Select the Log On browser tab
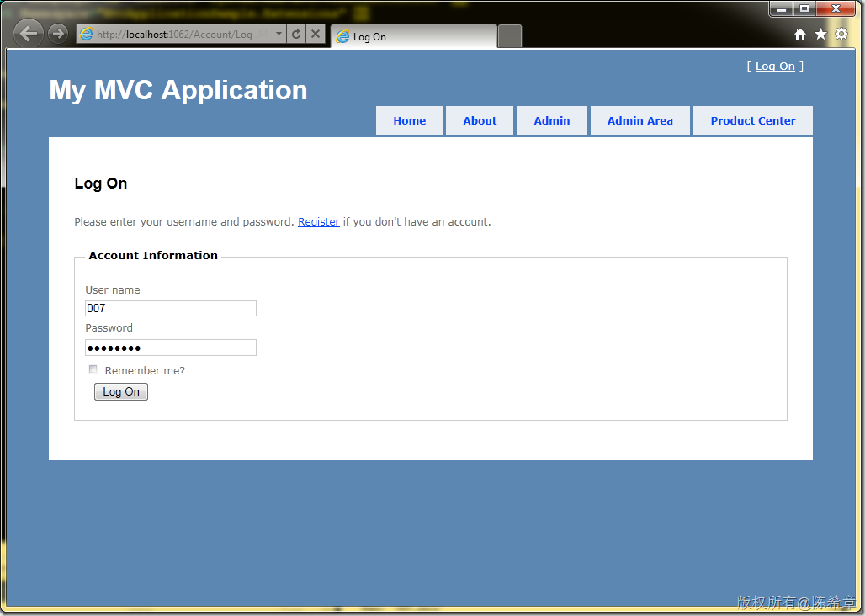The width and height of the screenshot is (865, 616). (x=412, y=37)
